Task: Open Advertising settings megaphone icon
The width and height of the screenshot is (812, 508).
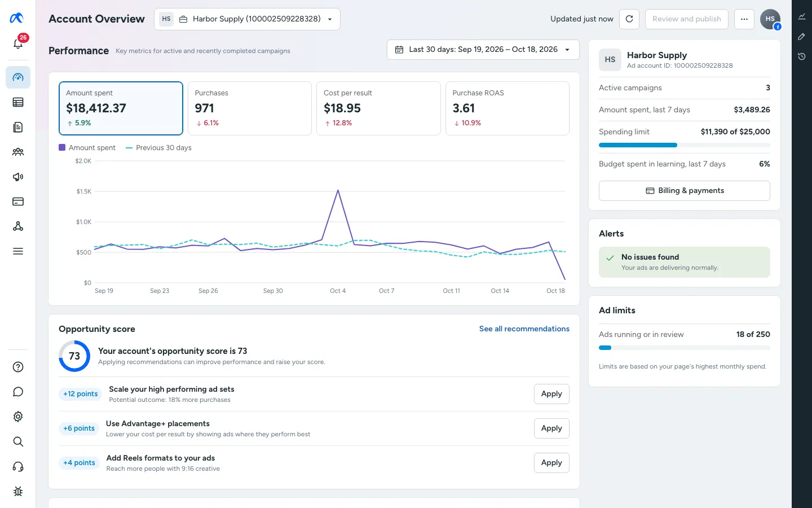Action: click(x=18, y=177)
